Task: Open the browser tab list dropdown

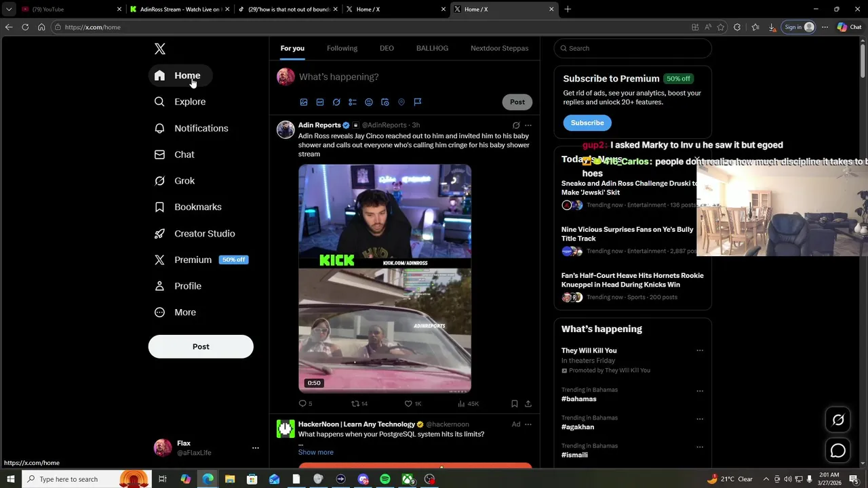Action: tap(9, 9)
